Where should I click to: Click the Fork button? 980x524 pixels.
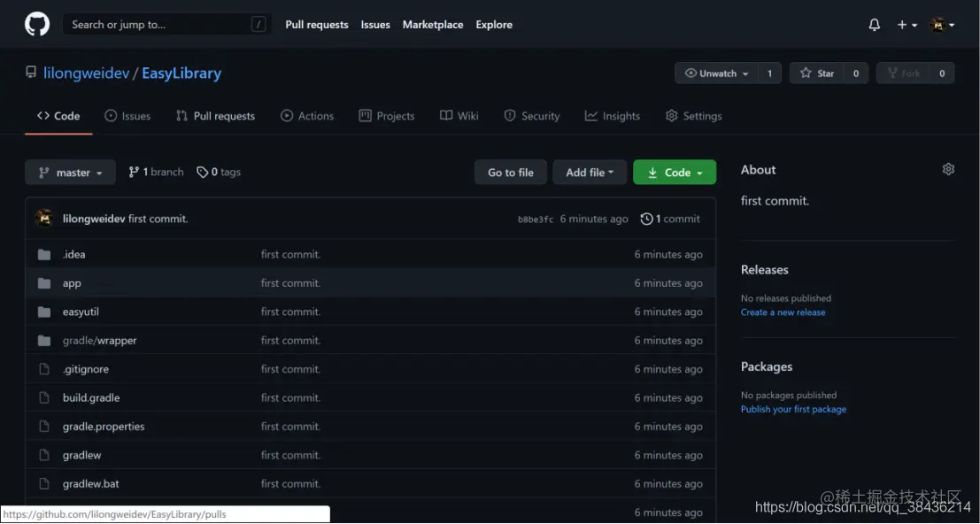(903, 73)
